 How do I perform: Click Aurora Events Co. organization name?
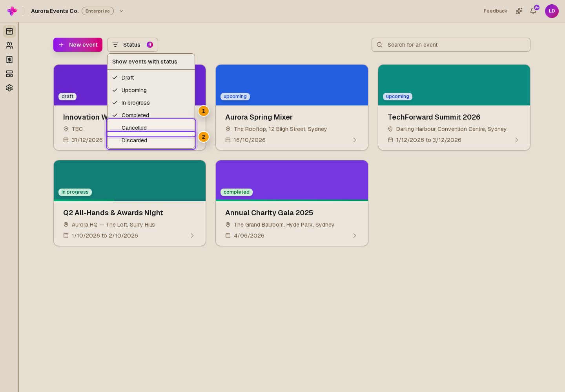click(55, 11)
